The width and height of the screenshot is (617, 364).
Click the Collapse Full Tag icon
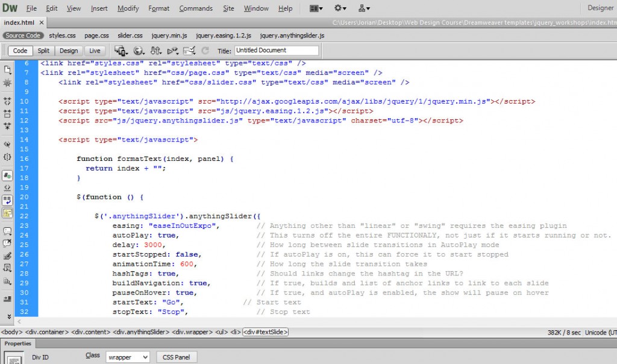[x=7, y=100]
